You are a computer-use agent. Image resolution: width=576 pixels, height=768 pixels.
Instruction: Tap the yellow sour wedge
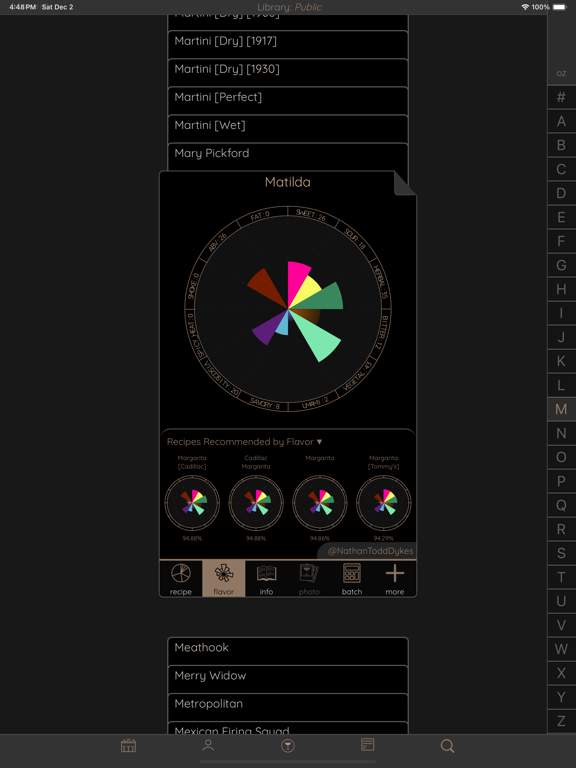310,289
